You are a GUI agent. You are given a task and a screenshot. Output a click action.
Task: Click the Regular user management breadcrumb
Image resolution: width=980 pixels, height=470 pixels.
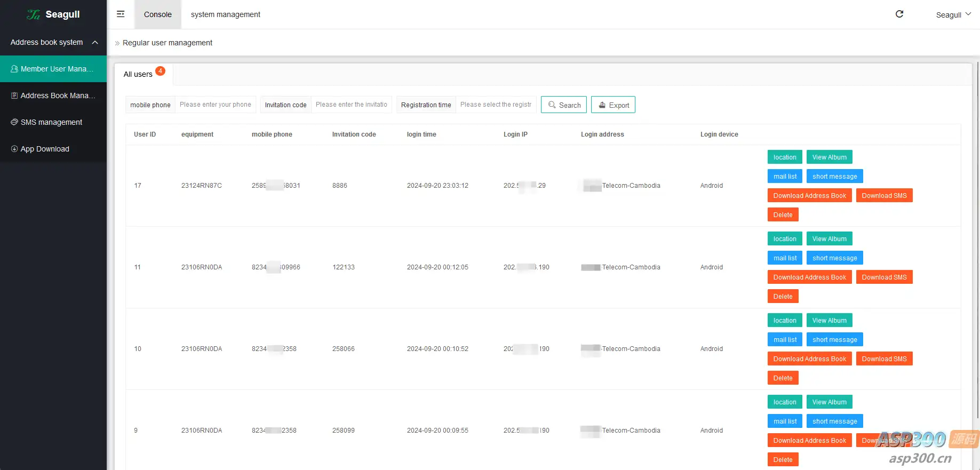[x=168, y=43]
